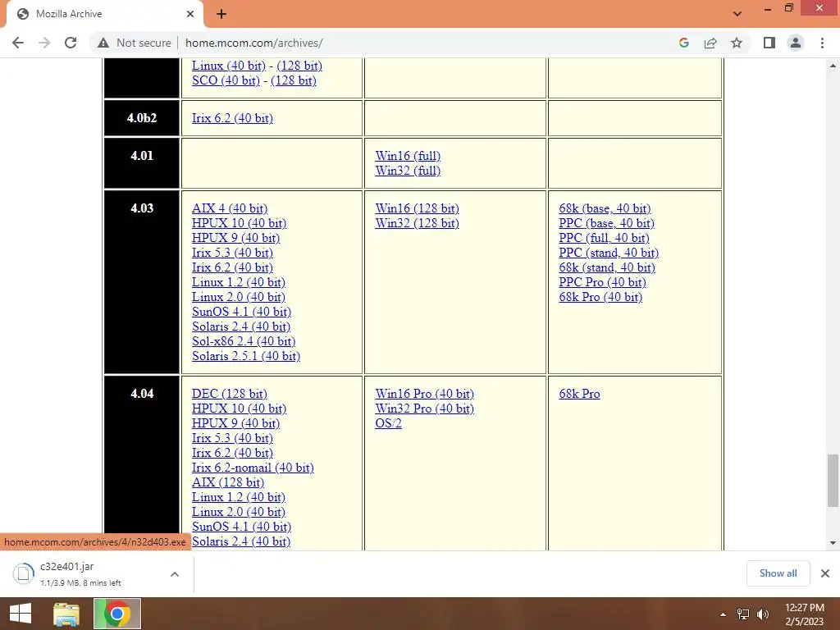Open the Chrome three-dot menu
The width and height of the screenshot is (840, 630).
click(822, 43)
